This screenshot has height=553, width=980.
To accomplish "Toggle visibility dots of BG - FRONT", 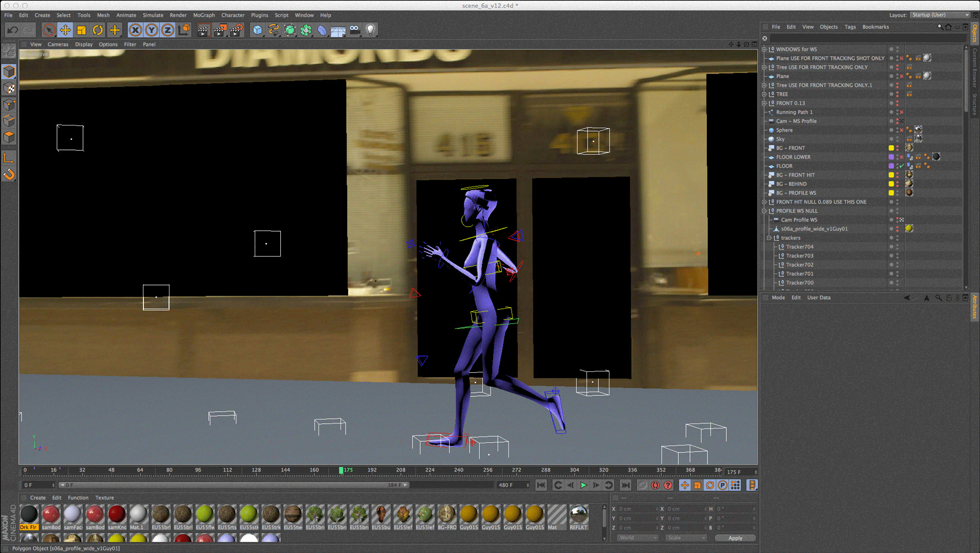I will click(897, 148).
